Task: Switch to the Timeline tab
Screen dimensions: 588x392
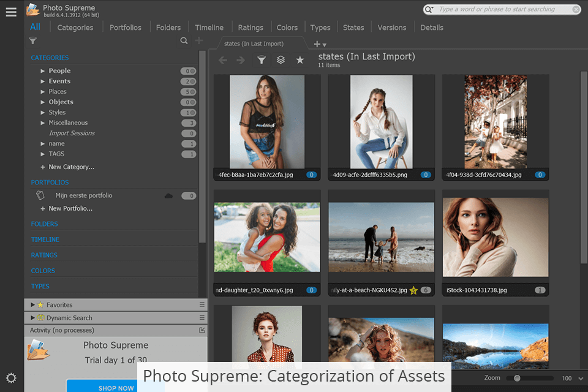Action: point(209,28)
